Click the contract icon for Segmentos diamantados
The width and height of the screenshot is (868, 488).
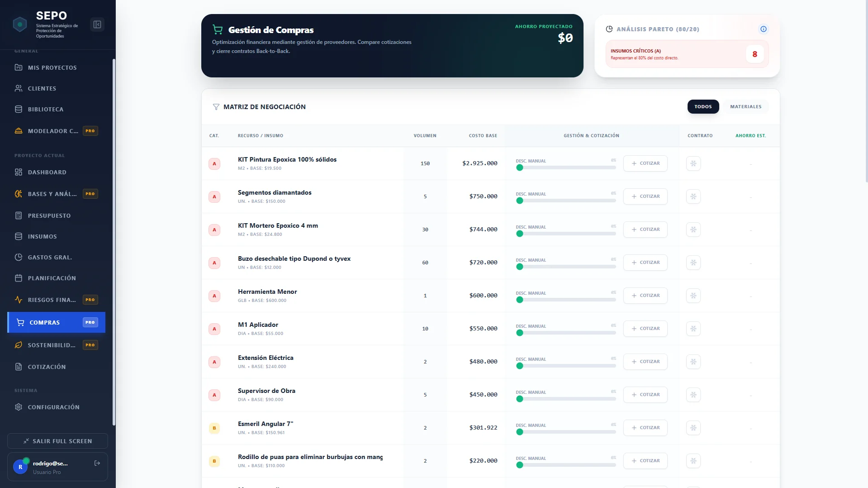point(693,196)
